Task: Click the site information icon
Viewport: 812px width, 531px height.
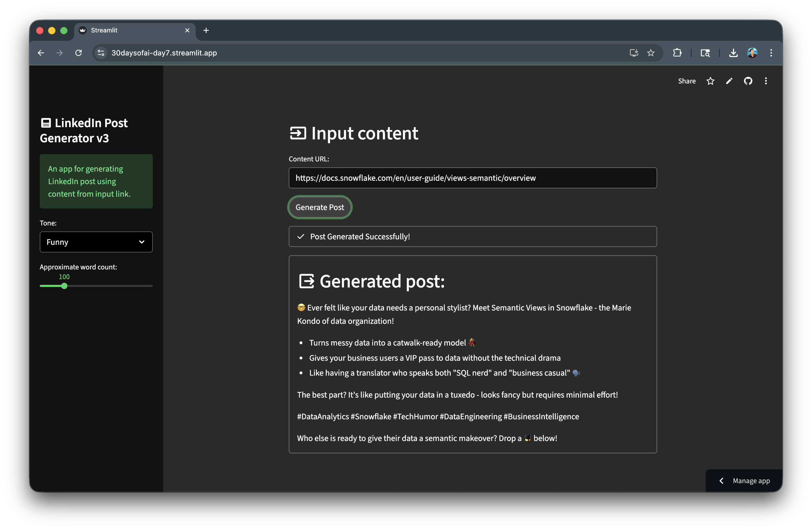Action: coord(101,53)
